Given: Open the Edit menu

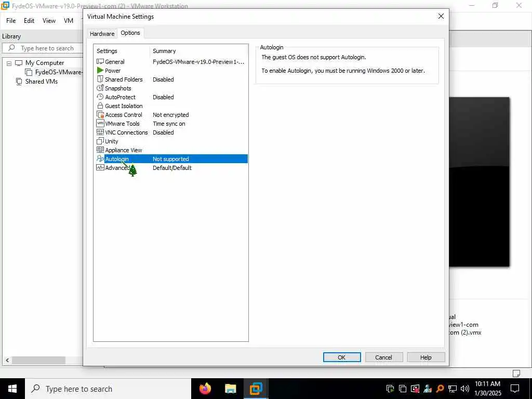Looking at the screenshot, I should point(29,21).
